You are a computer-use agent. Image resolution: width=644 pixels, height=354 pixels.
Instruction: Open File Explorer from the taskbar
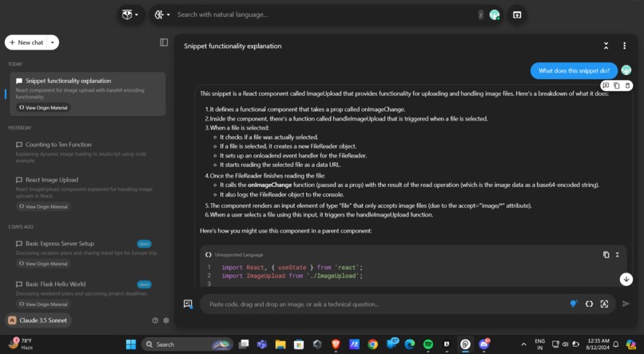[280, 344]
